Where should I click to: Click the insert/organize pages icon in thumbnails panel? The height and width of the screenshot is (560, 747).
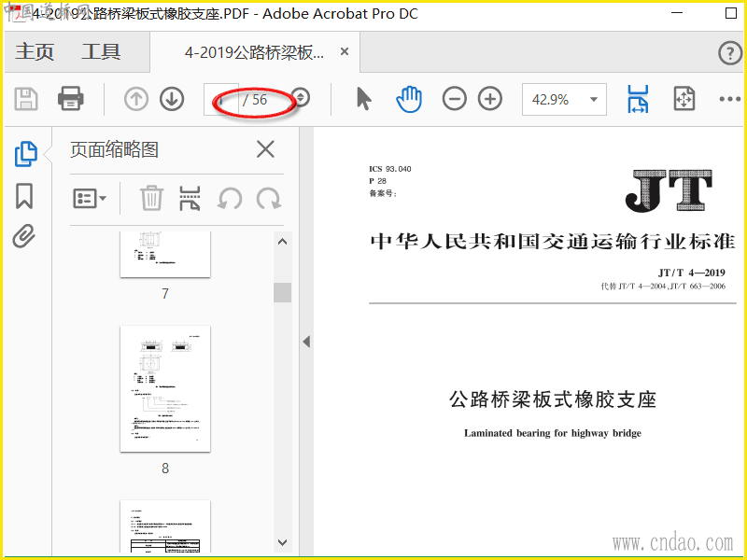tap(190, 198)
